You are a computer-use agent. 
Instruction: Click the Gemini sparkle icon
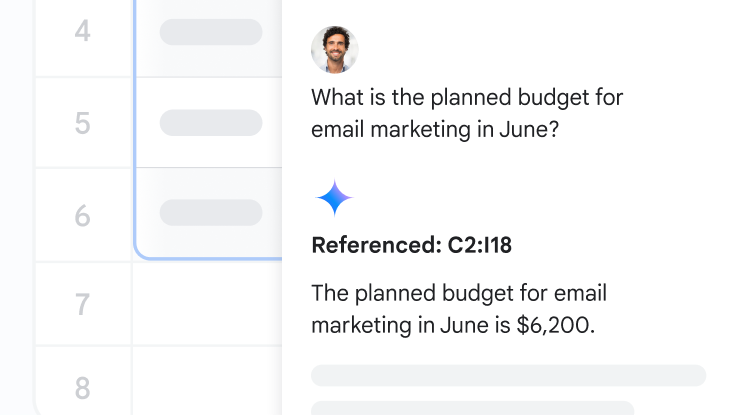(x=334, y=197)
